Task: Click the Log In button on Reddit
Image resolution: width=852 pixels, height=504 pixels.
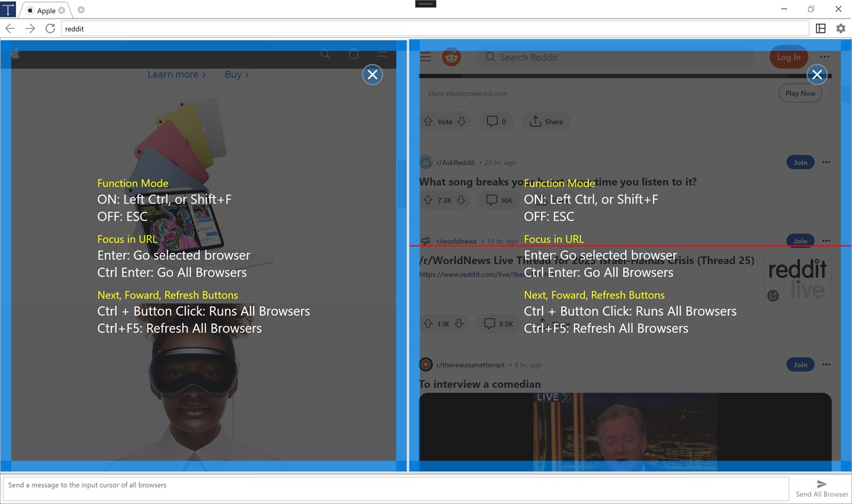Action: pos(789,57)
